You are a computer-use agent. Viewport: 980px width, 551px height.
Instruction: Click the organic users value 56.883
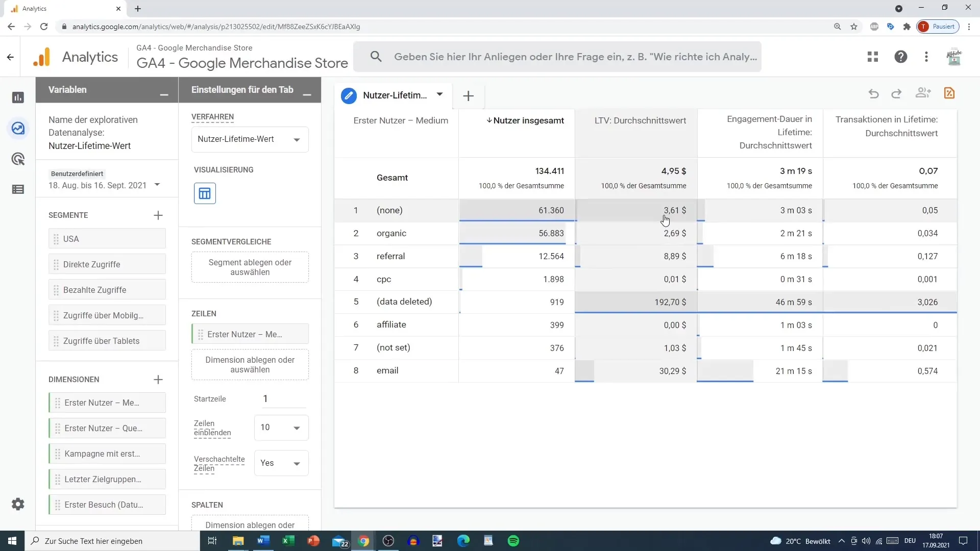coord(551,233)
